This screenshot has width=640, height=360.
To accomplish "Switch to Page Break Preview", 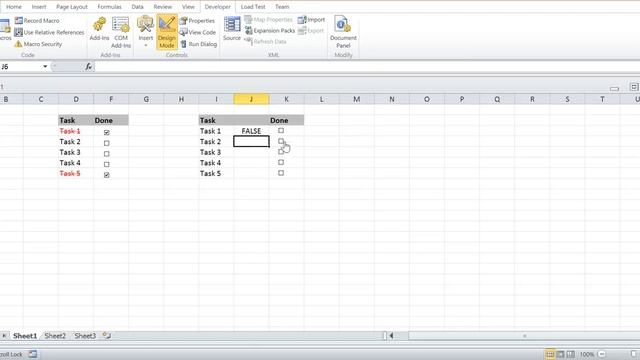I will 571,354.
